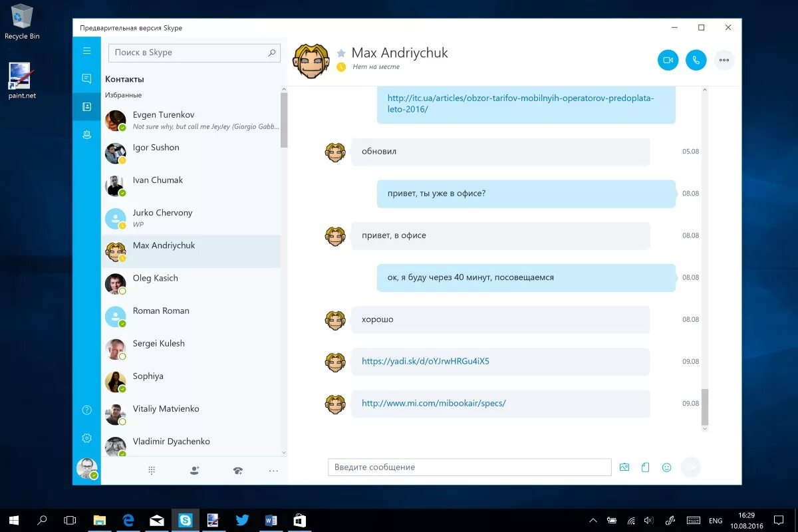The width and height of the screenshot is (798, 532).
Task: Open paint.net desktop shortcut
Action: [22, 81]
